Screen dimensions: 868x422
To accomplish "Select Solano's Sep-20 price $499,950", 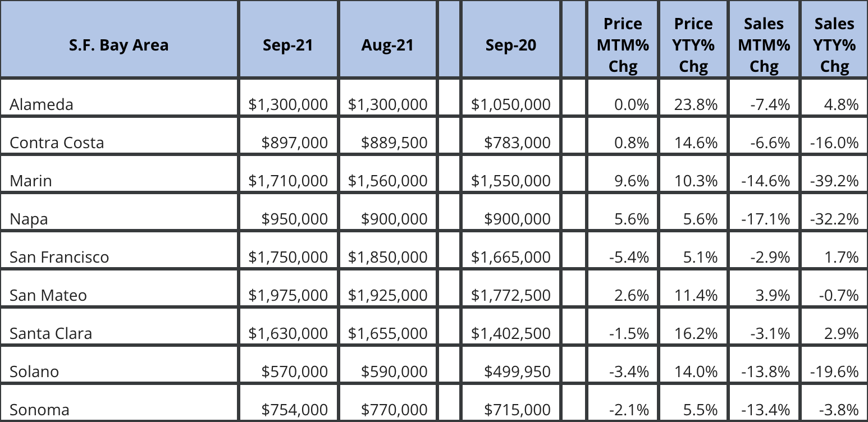I will pyautogui.click(x=517, y=371).
